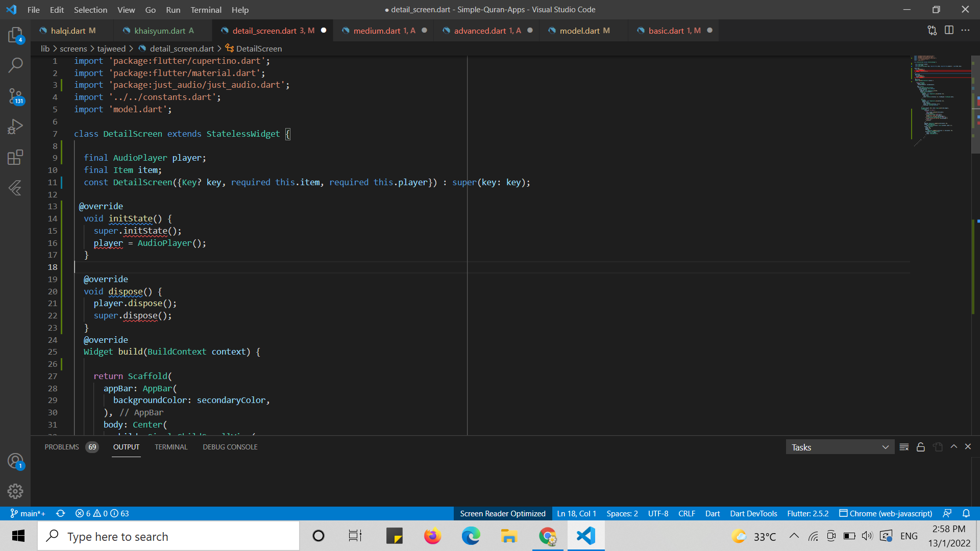Screen dimensions: 980x551
Task: Open the editor More Actions ellipsis
Action: pos(965,31)
